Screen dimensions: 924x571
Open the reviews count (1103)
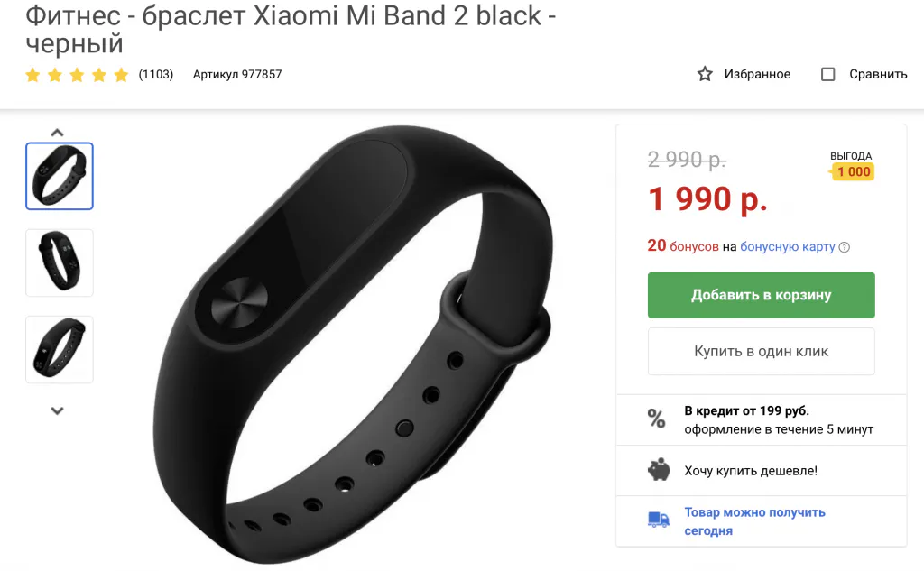pyautogui.click(x=156, y=75)
